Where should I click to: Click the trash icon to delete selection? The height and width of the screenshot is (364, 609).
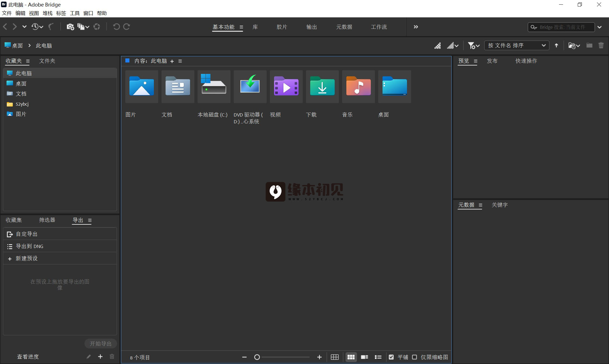[601, 45]
